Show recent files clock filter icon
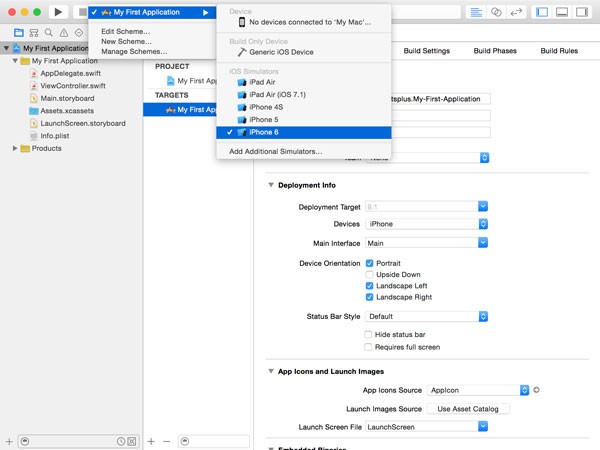This screenshot has width=600, height=450. [121, 442]
